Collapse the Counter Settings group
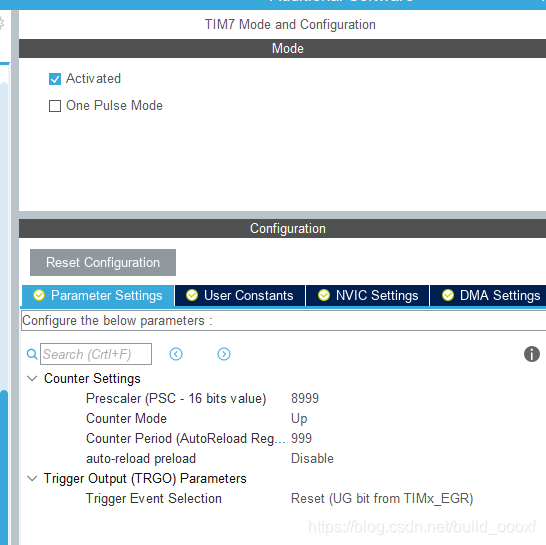This screenshot has height=545, width=546. (x=32, y=379)
